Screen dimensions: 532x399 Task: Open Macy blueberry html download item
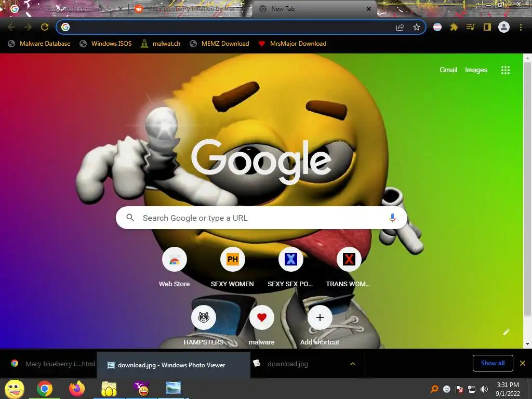[53, 364]
